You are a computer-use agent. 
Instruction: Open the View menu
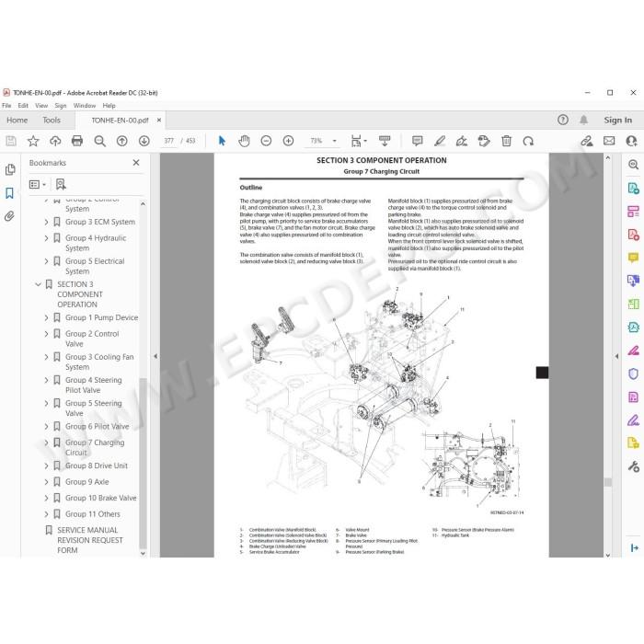pos(41,106)
